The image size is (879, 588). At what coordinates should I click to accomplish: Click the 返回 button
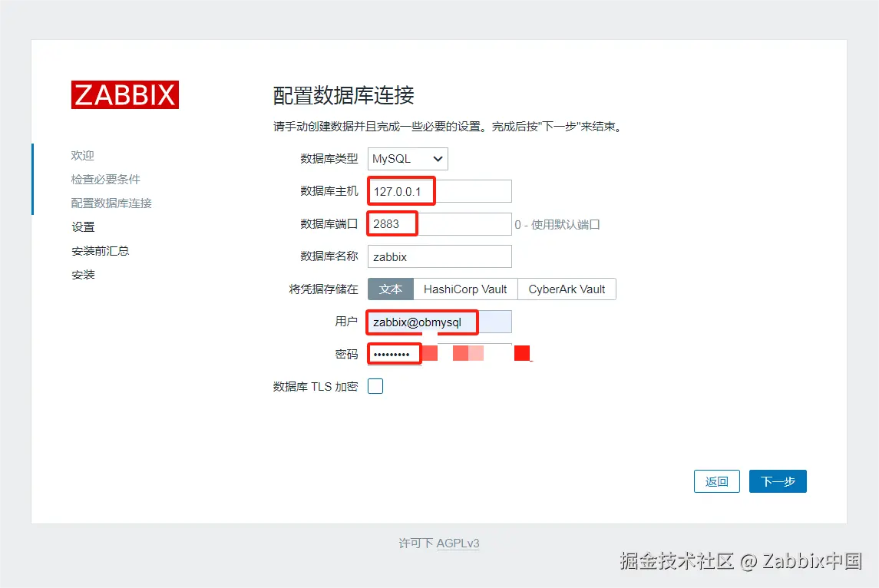point(716,481)
